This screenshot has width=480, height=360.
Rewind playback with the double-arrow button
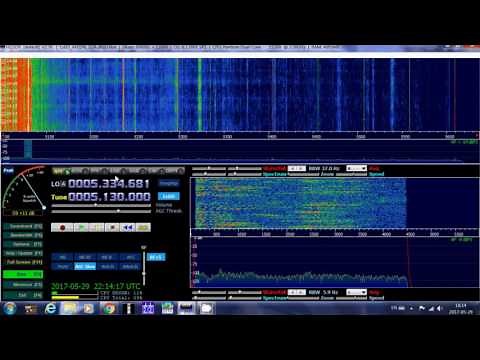click(128, 227)
